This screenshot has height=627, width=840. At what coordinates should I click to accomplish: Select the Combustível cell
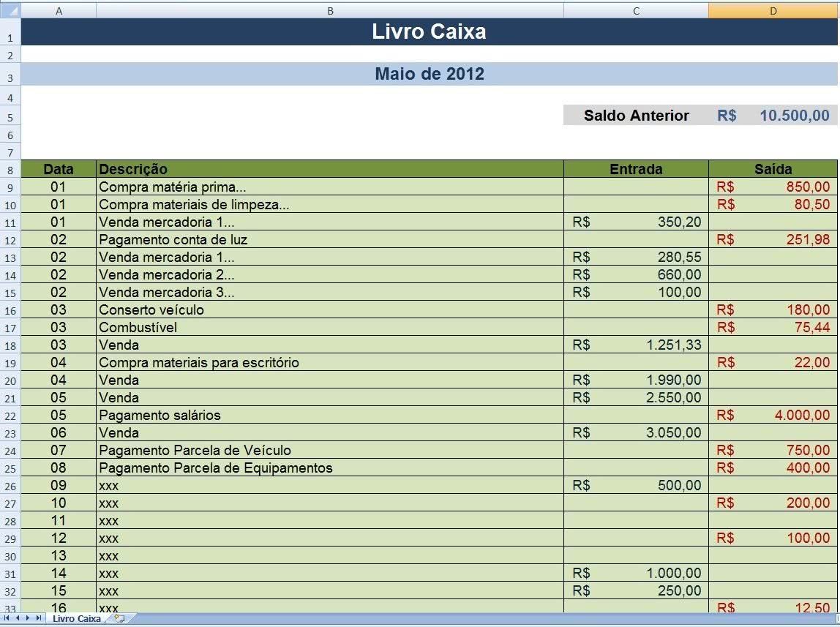[x=330, y=327]
